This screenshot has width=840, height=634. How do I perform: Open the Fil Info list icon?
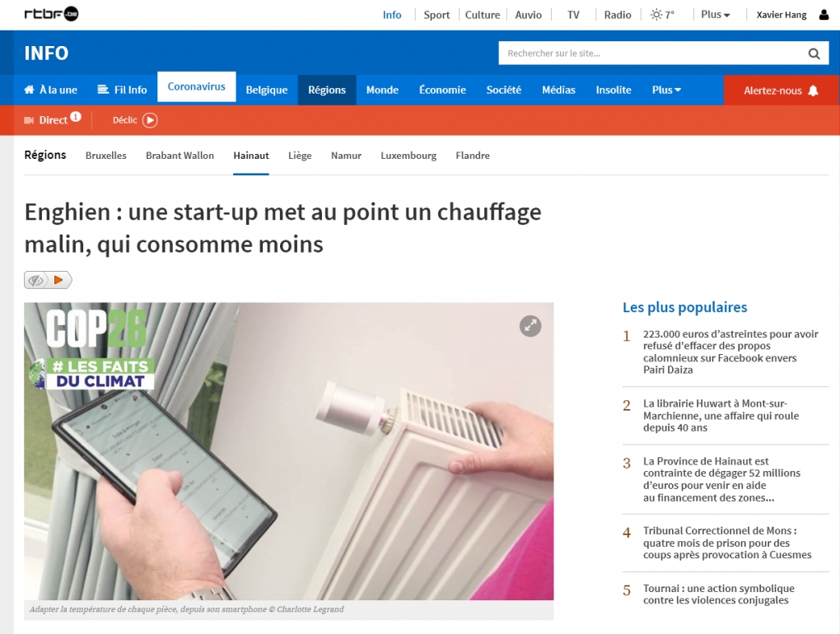tap(103, 90)
